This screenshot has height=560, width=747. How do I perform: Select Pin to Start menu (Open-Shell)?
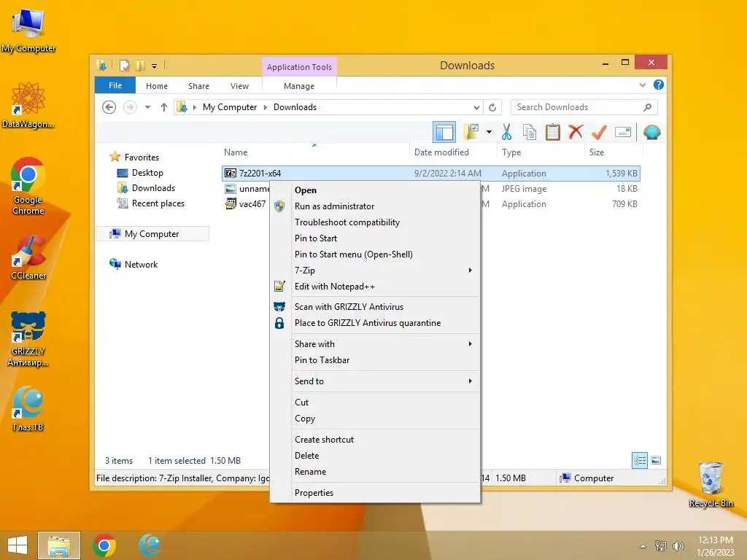pyautogui.click(x=376, y=254)
